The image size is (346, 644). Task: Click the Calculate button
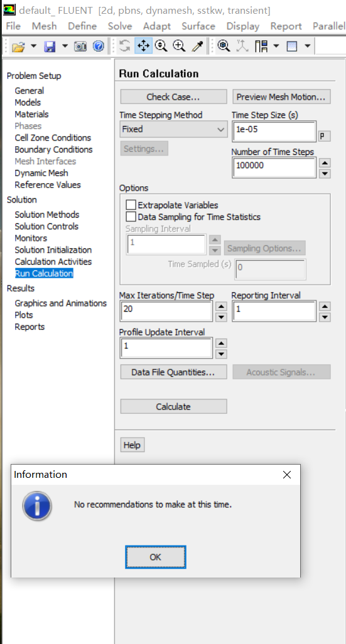pos(173,406)
